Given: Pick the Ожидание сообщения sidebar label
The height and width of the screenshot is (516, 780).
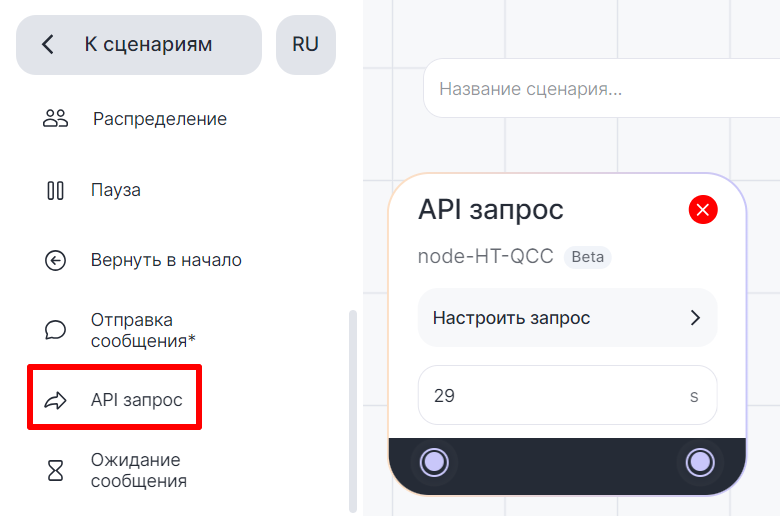Looking at the screenshot, I should (139, 471).
